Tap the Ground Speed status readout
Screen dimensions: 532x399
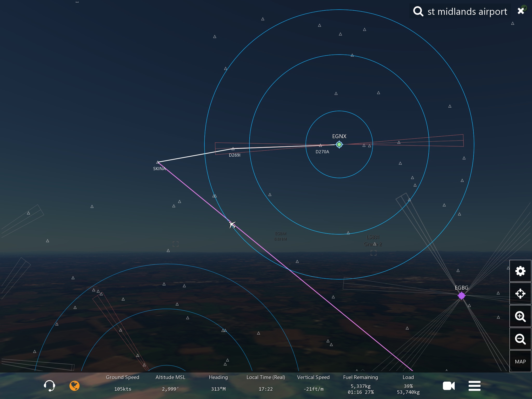[123, 383]
